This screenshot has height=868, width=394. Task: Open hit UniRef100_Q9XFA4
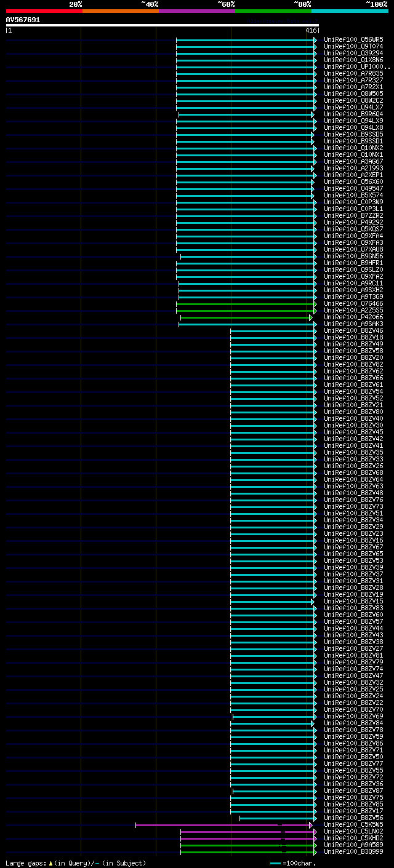tap(353, 236)
